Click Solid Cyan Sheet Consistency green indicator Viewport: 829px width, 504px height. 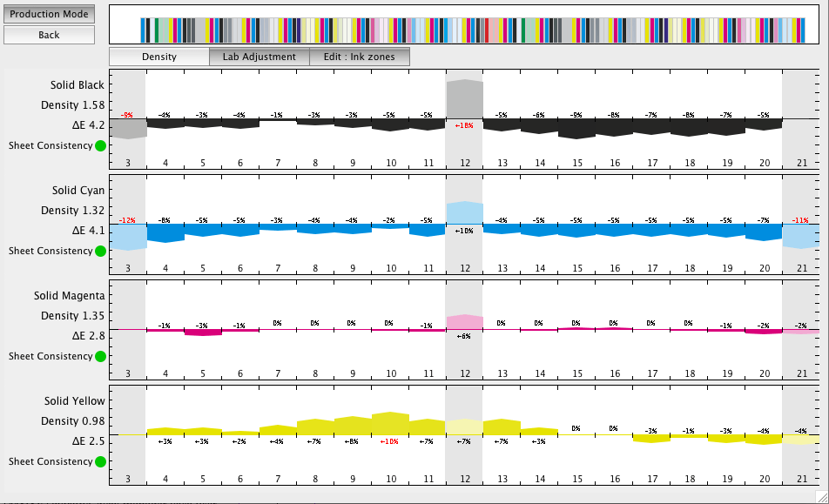[x=100, y=251]
